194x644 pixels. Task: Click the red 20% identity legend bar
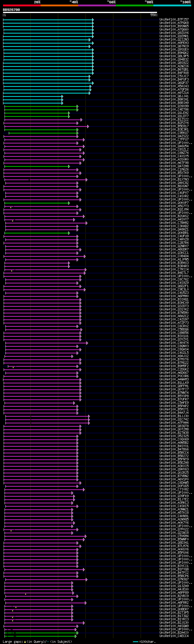point(22,5)
